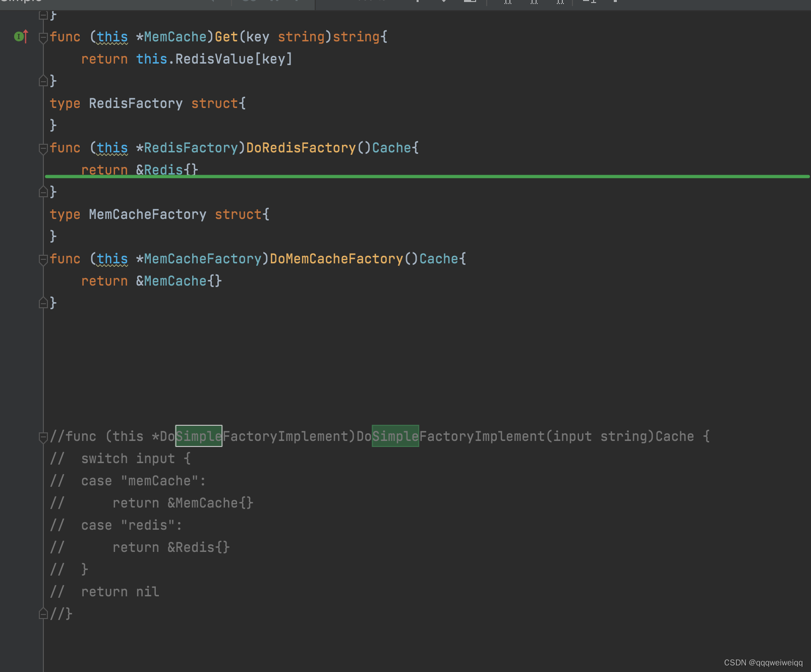Click the outlined Simple match in the commented receiver
811x672 pixels.
199,436
